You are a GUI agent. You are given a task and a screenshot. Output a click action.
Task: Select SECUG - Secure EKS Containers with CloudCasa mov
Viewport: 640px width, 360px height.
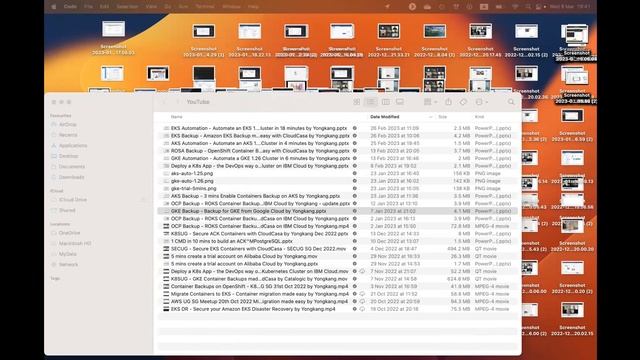coord(337,249)
